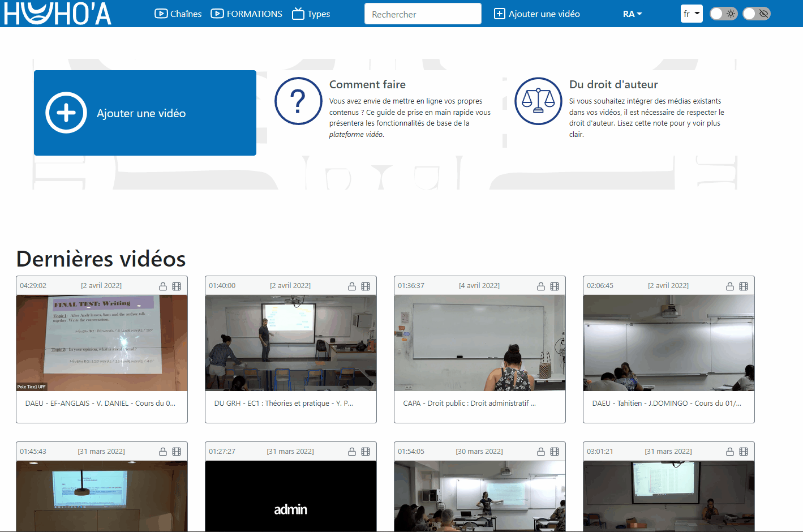Open the fr language selector
The image size is (803, 532).
pyautogui.click(x=691, y=14)
